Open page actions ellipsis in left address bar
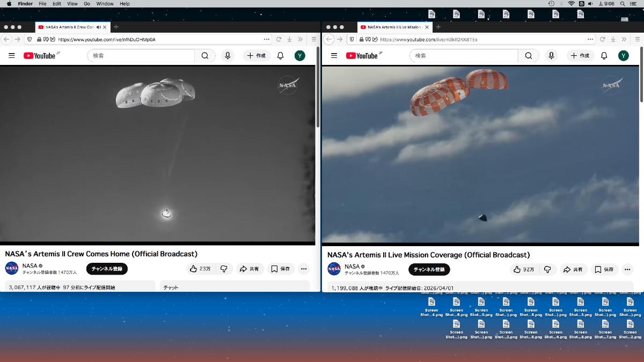 267,39
